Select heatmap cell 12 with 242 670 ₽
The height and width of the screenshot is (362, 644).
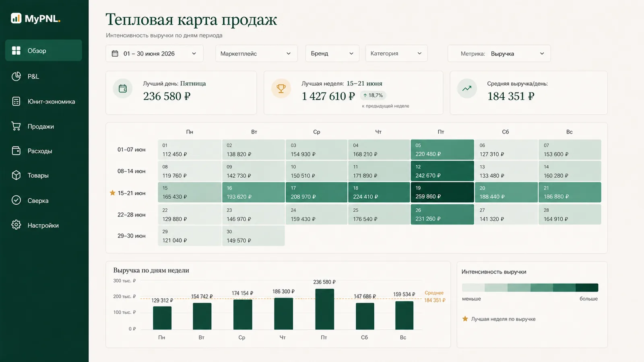coord(442,171)
